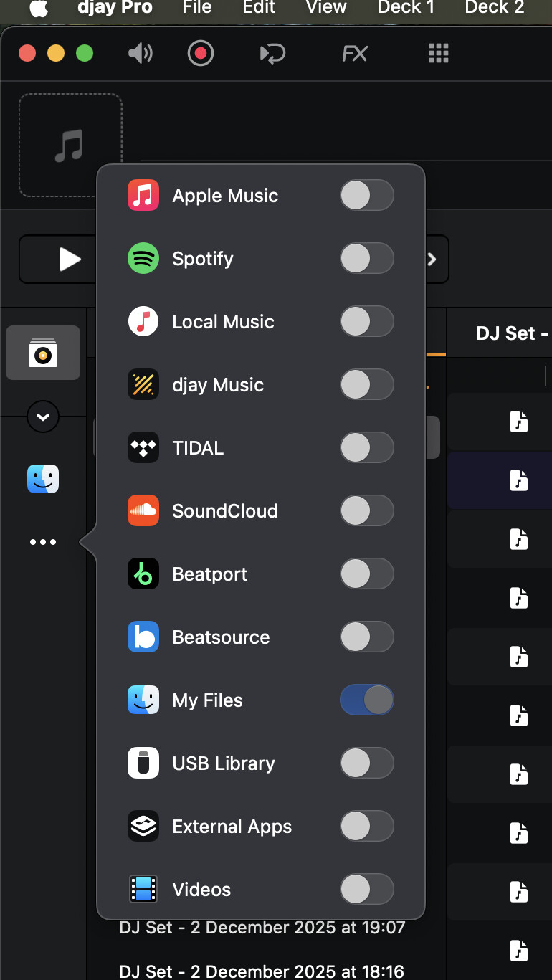
Task: Click the empty album art placeholder
Action: tap(70, 145)
